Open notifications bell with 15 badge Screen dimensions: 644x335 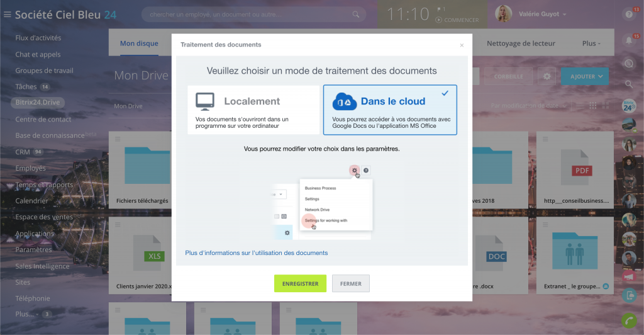(628, 40)
